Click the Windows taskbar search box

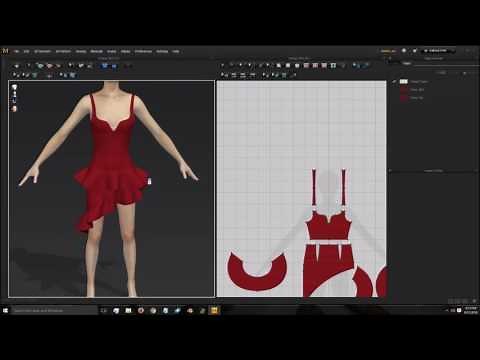[55, 310]
